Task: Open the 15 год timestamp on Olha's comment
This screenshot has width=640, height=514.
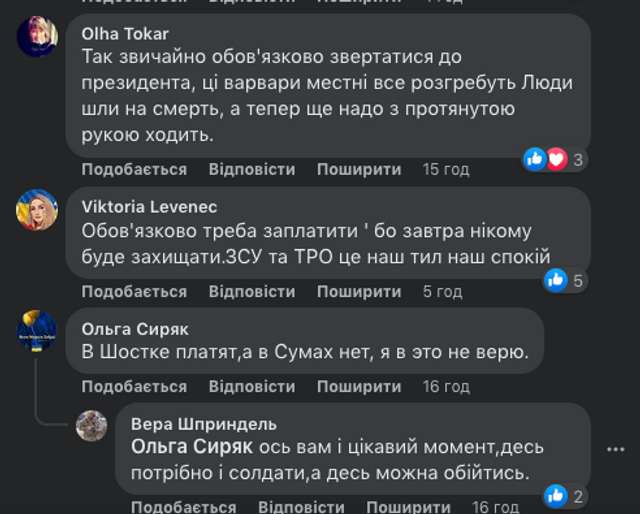Action: (x=445, y=170)
